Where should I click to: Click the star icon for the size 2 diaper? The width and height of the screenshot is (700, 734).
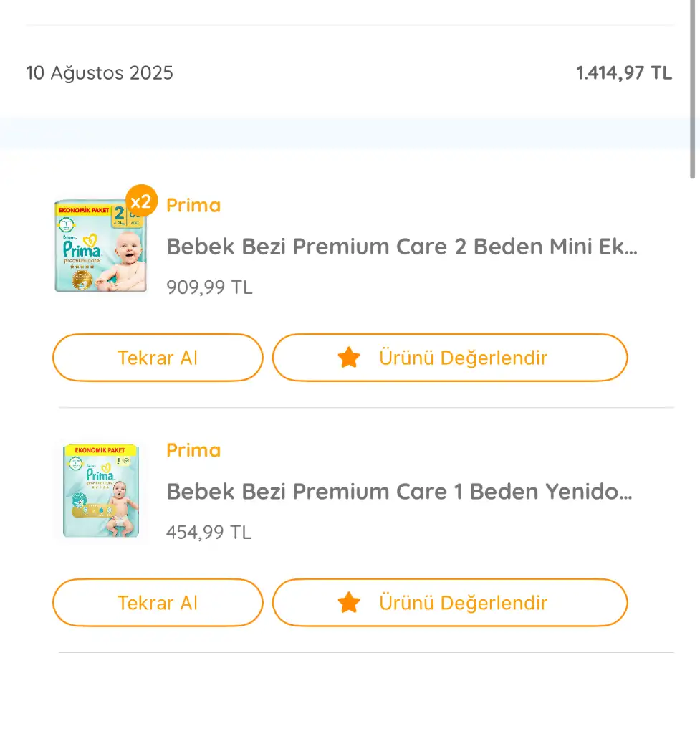pos(349,357)
